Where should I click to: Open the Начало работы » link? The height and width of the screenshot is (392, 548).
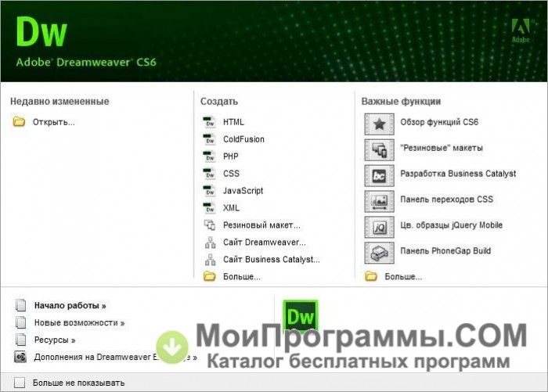pyautogui.click(x=70, y=305)
